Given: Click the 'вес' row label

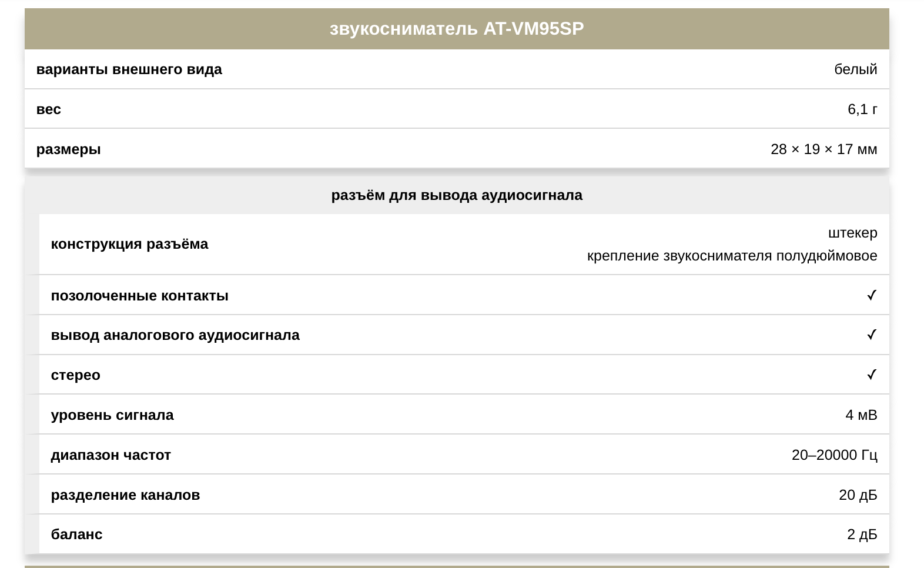Looking at the screenshot, I should click(x=49, y=109).
